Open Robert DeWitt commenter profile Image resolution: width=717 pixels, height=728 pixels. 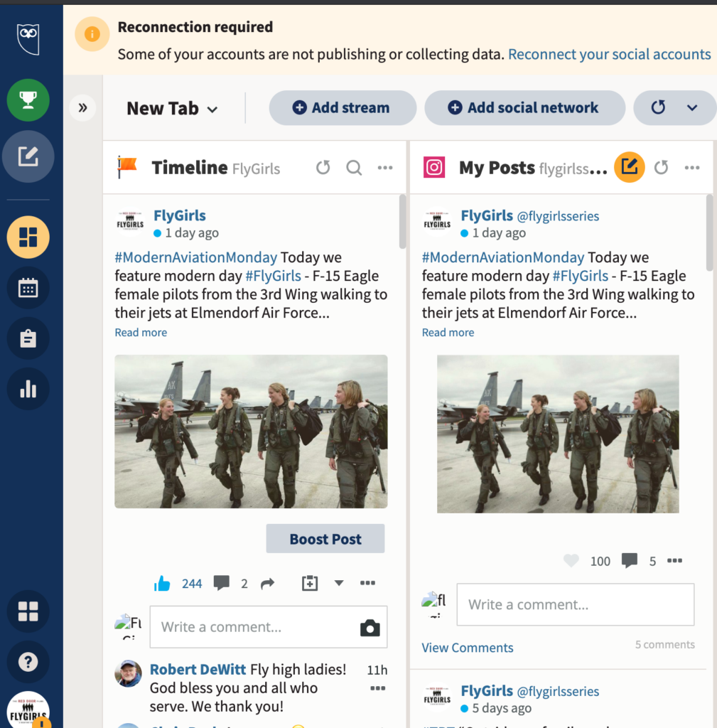pos(198,670)
